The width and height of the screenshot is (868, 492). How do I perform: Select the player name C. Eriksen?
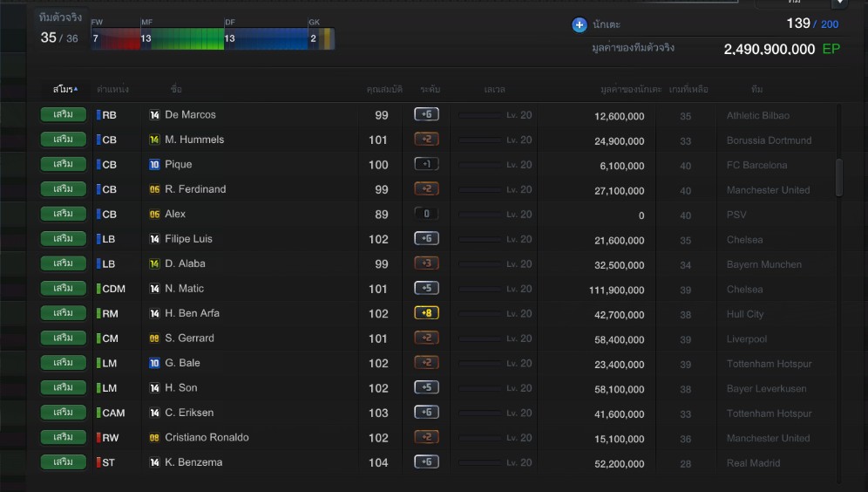(x=189, y=413)
